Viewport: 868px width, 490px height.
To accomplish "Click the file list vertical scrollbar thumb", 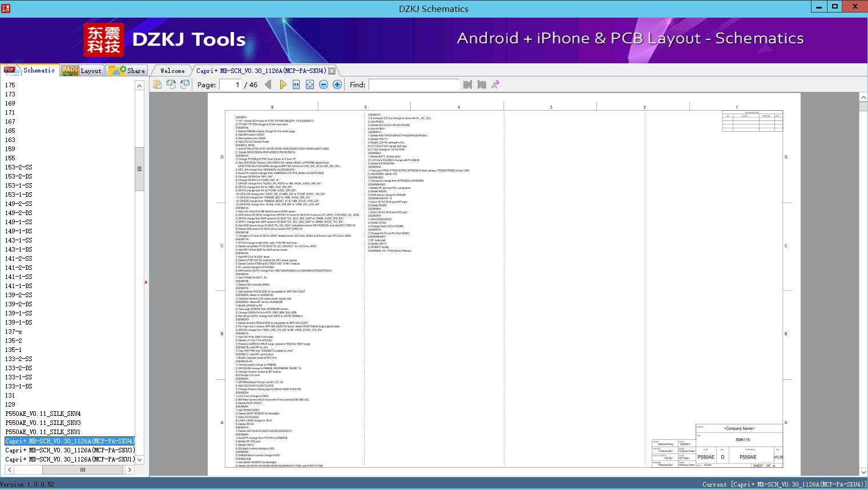I will pyautogui.click(x=139, y=169).
